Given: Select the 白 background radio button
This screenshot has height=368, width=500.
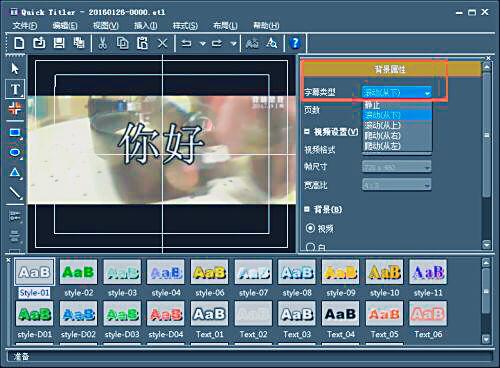Looking at the screenshot, I should [x=310, y=247].
